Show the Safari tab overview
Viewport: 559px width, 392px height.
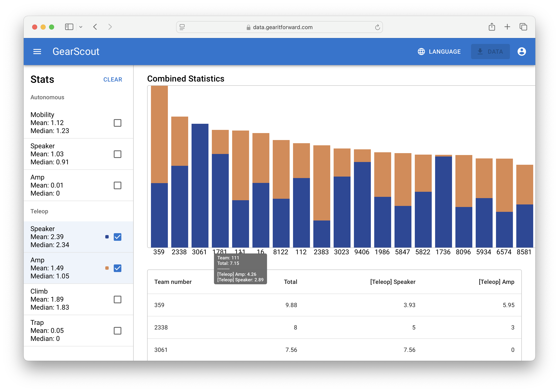pyautogui.click(x=523, y=27)
